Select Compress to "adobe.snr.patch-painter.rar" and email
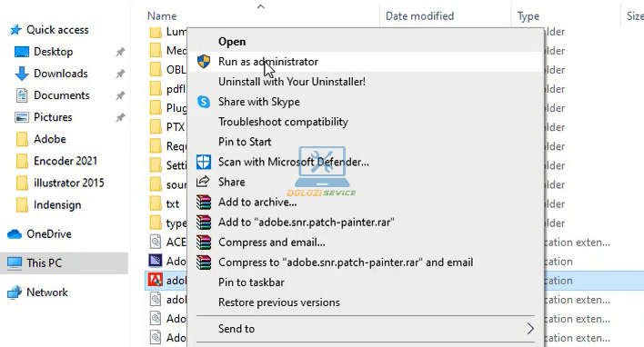 (x=346, y=263)
